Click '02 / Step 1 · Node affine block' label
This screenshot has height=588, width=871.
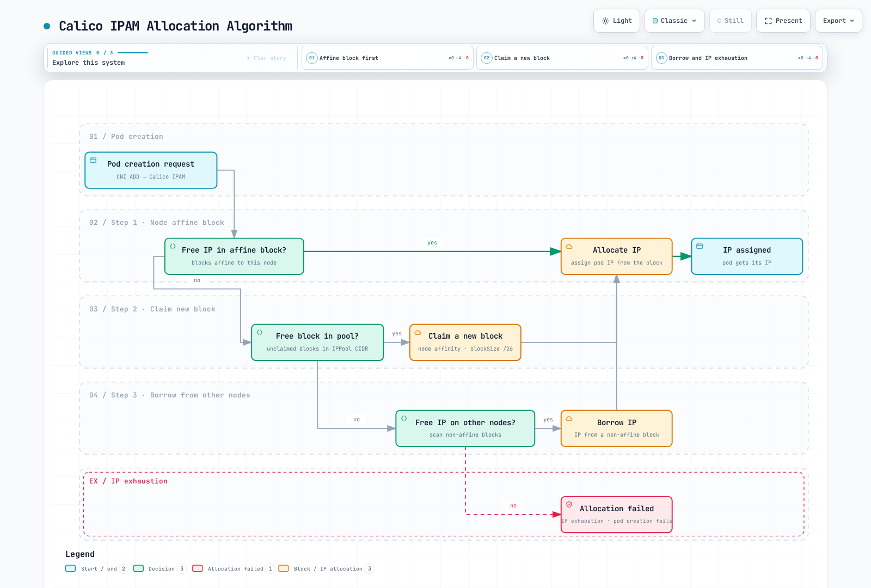[157, 223]
